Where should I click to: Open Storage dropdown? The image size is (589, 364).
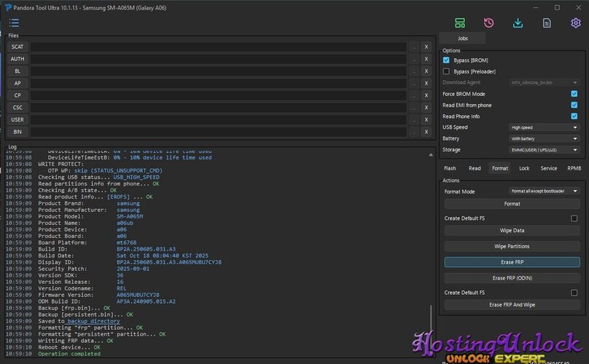544,150
